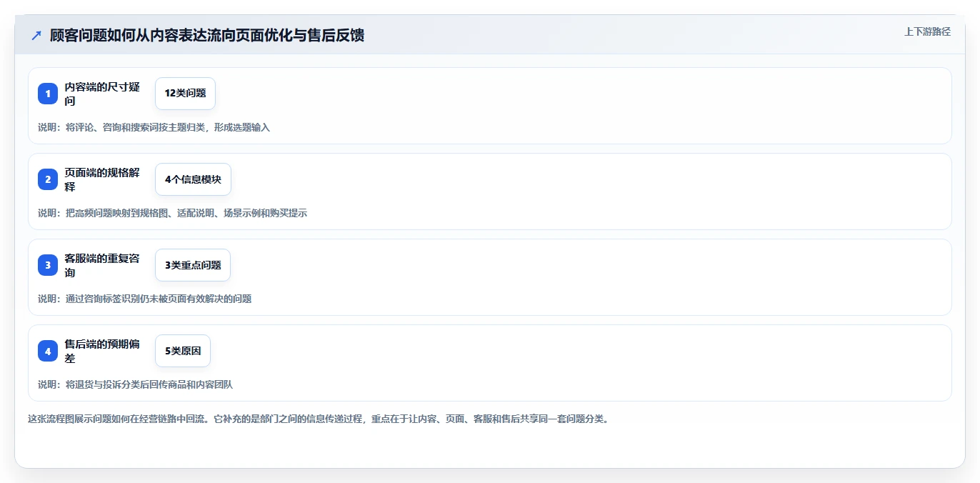Click step number badge 4
The image size is (980, 483).
pos(48,351)
